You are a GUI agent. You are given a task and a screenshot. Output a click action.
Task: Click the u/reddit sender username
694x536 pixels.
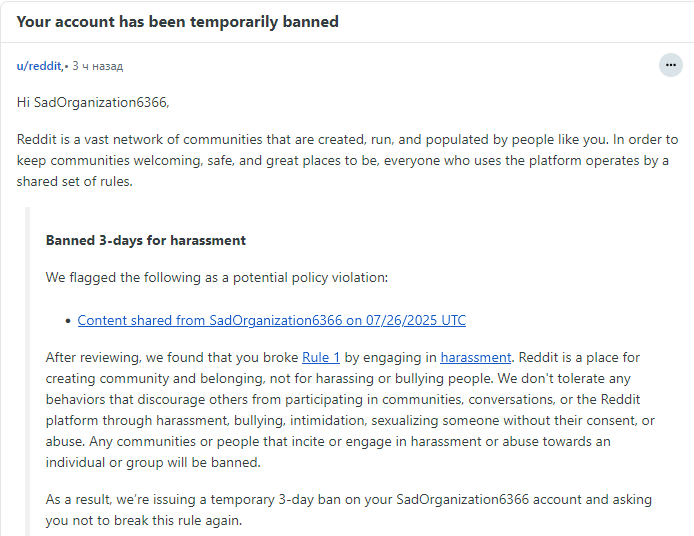pyautogui.click(x=39, y=66)
